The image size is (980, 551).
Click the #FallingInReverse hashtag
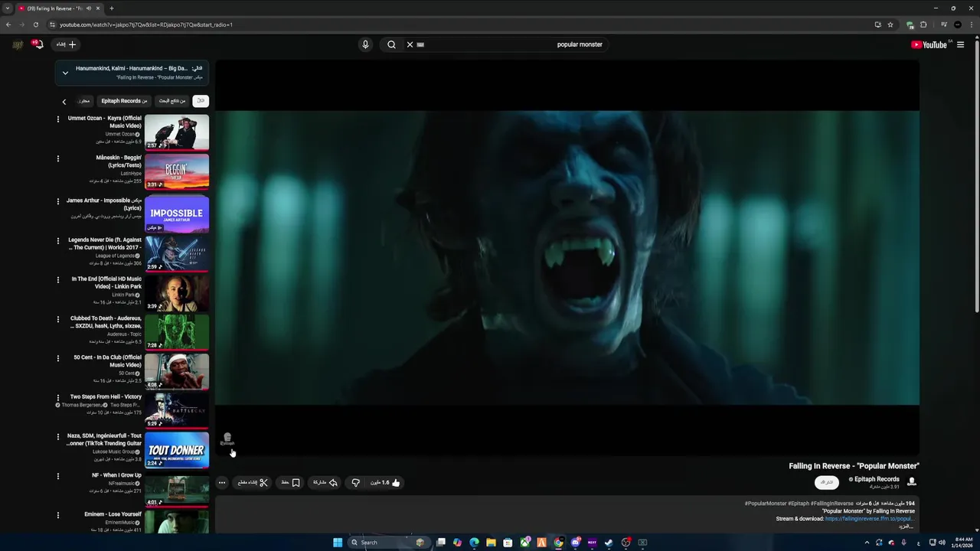click(832, 504)
